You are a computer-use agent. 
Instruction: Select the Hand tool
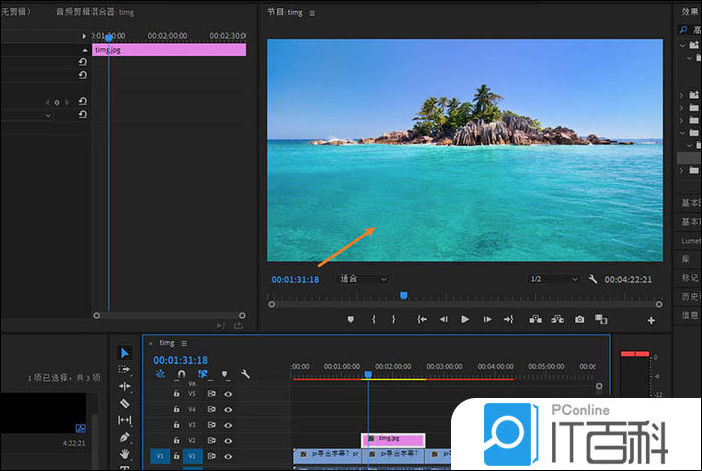125,454
